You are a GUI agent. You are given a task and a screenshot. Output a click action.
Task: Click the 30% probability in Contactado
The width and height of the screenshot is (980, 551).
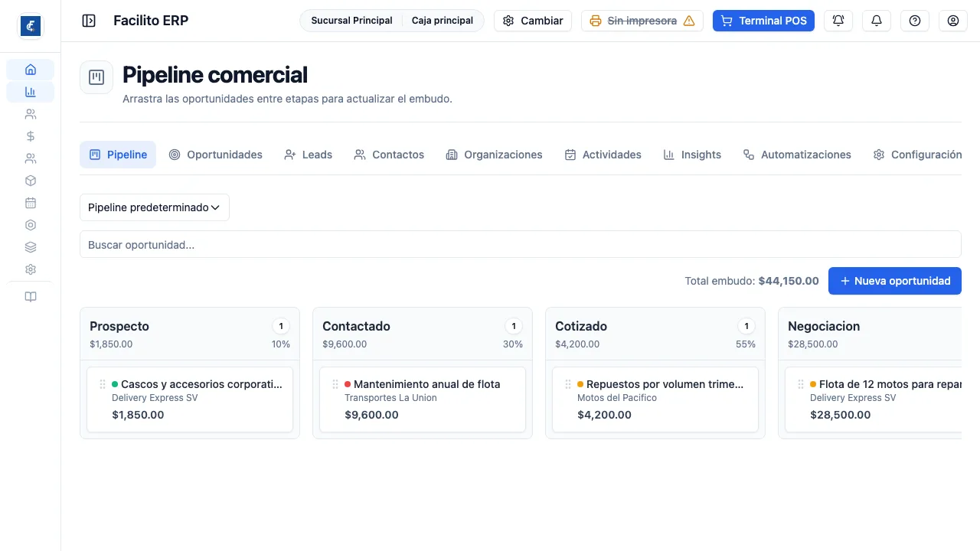click(x=513, y=344)
